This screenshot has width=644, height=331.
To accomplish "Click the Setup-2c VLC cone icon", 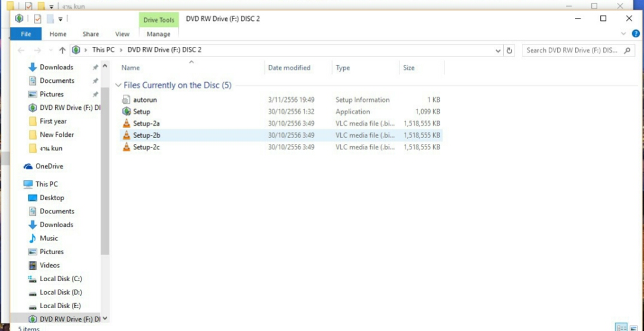I will pyautogui.click(x=126, y=147).
